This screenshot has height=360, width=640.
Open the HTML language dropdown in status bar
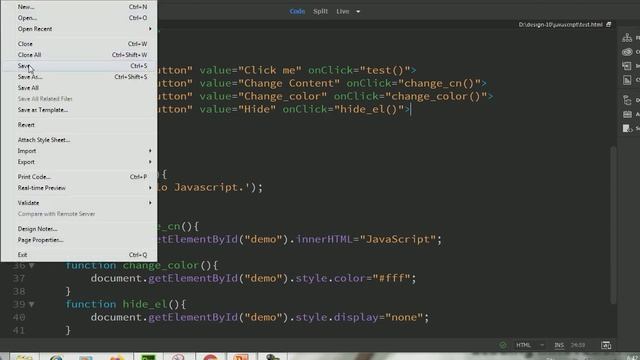[x=530, y=345]
